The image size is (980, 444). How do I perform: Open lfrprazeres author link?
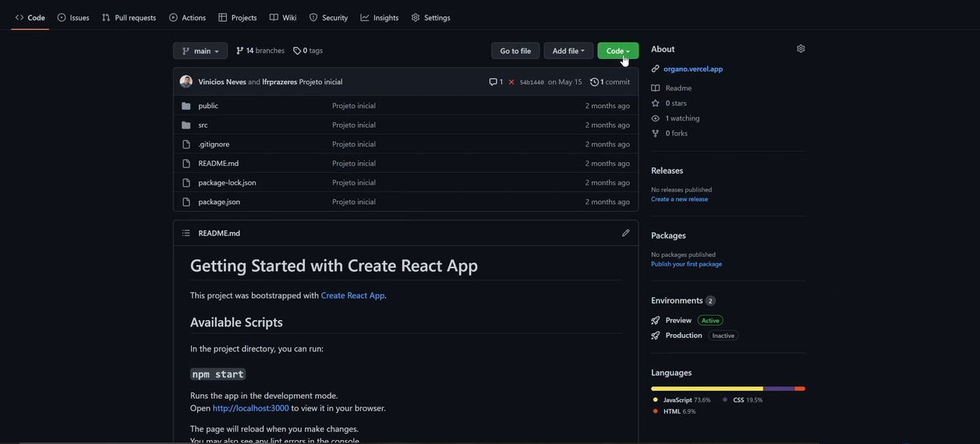click(280, 82)
